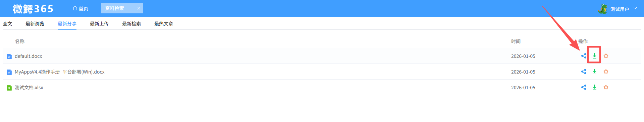Download the 测试文档.xlsx file

pyautogui.click(x=594, y=87)
